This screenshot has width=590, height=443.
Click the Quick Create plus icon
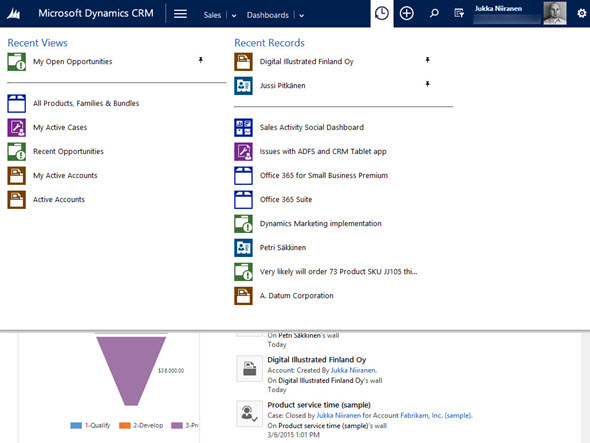coord(406,14)
